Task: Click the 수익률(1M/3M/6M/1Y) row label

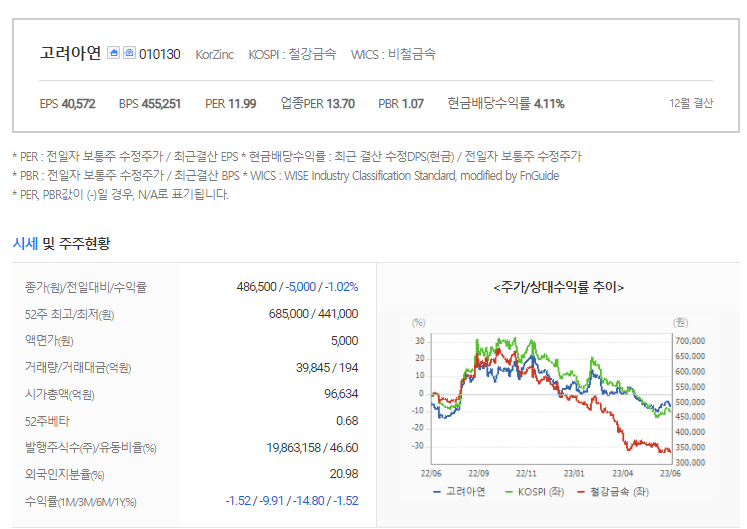Action: pyautogui.click(x=81, y=501)
